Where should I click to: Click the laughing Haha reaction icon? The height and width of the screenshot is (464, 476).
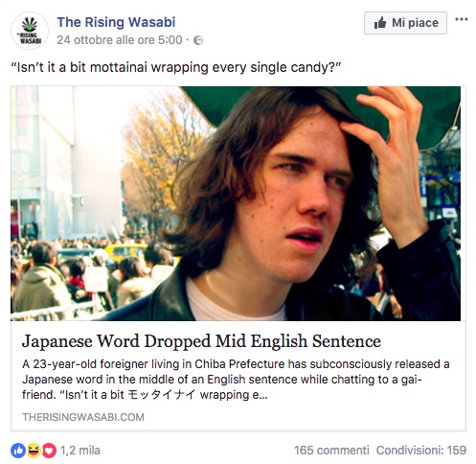pos(34,451)
